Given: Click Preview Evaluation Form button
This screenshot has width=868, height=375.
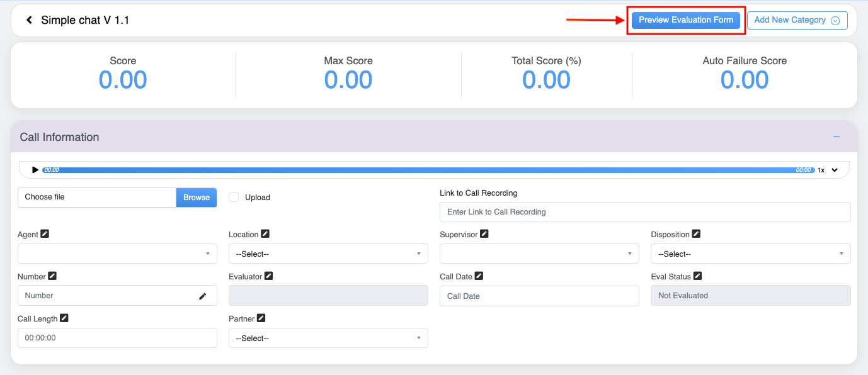Looking at the screenshot, I should pos(686,20).
